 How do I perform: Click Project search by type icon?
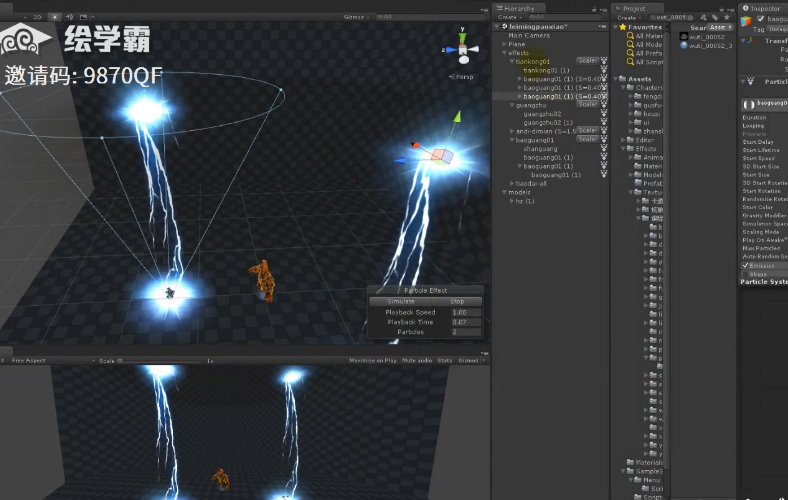704,18
